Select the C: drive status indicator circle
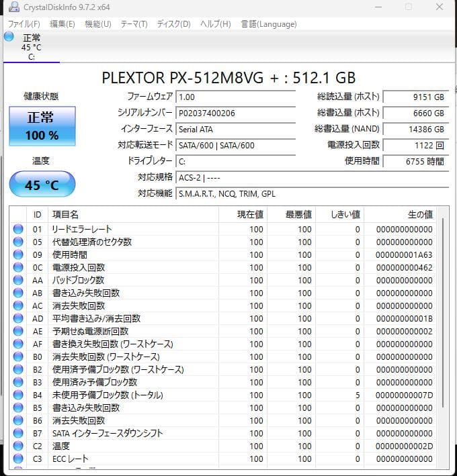 pyautogui.click(x=9, y=36)
